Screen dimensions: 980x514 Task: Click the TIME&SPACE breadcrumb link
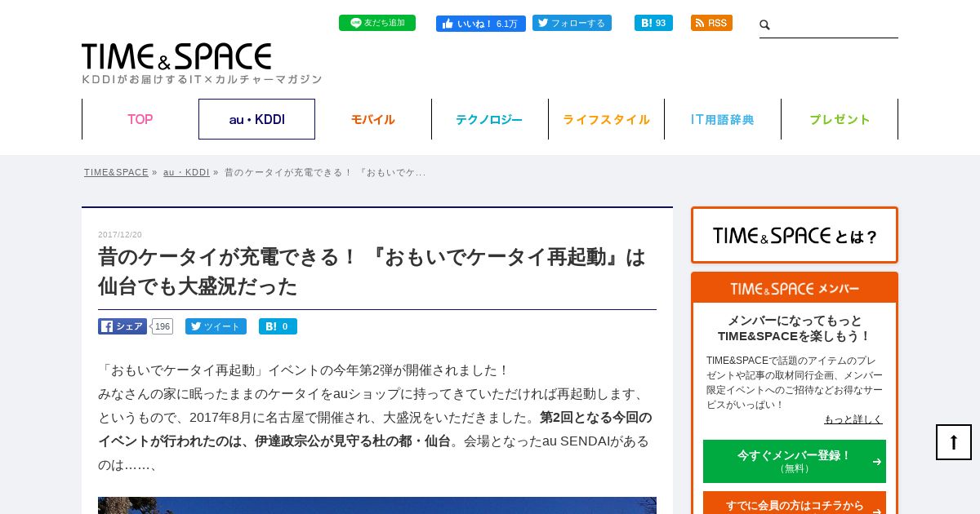tap(116, 172)
